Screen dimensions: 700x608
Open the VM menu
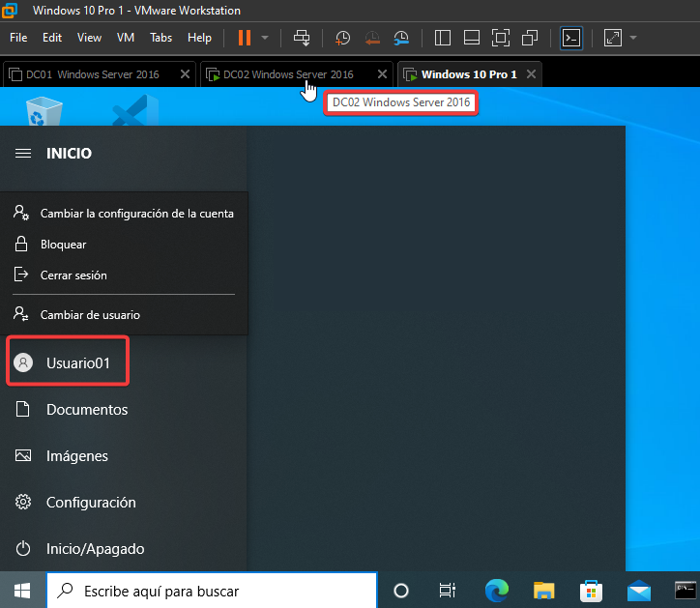126,38
